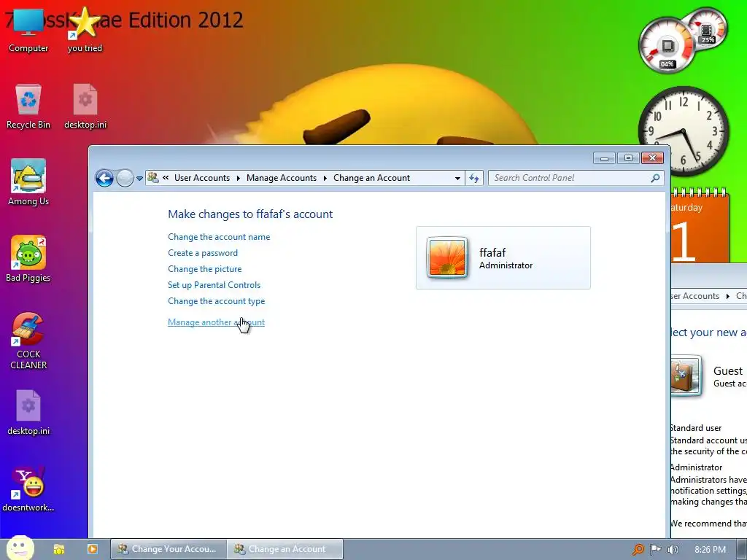Select the Yahoo Messenger 'doesntwork...' shortcut
Viewport: 747px width, 560px height.
coord(28,489)
